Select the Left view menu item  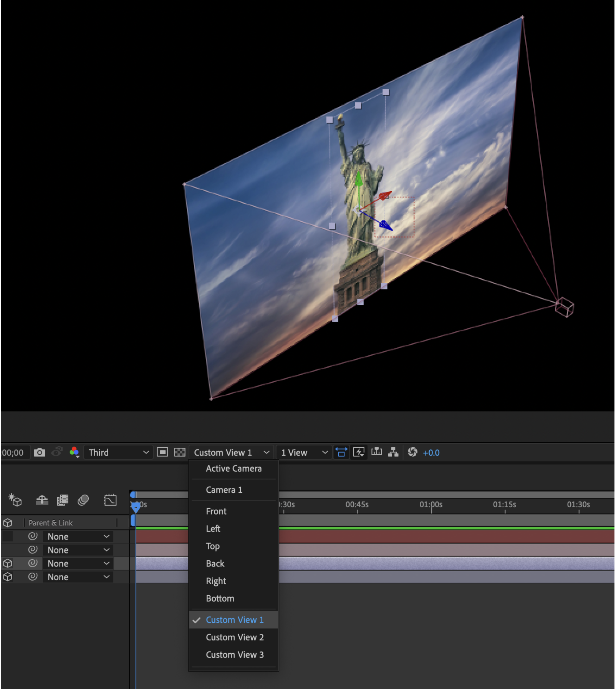pos(233,529)
